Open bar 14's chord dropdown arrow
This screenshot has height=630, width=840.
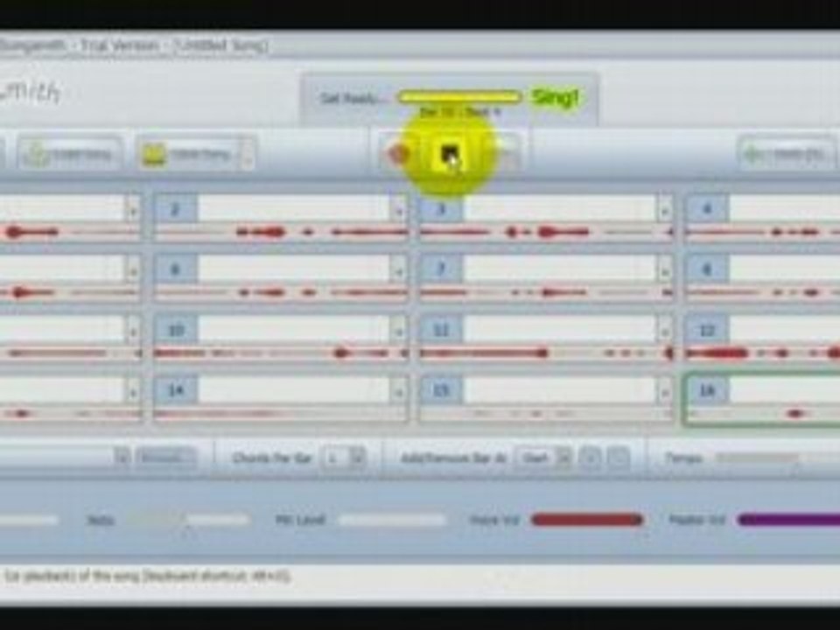coord(399,391)
